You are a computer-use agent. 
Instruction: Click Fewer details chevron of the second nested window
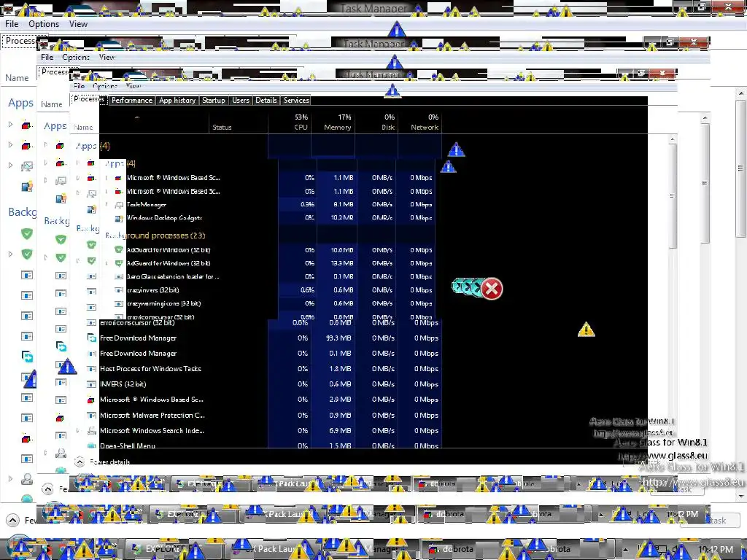[47, 489]
